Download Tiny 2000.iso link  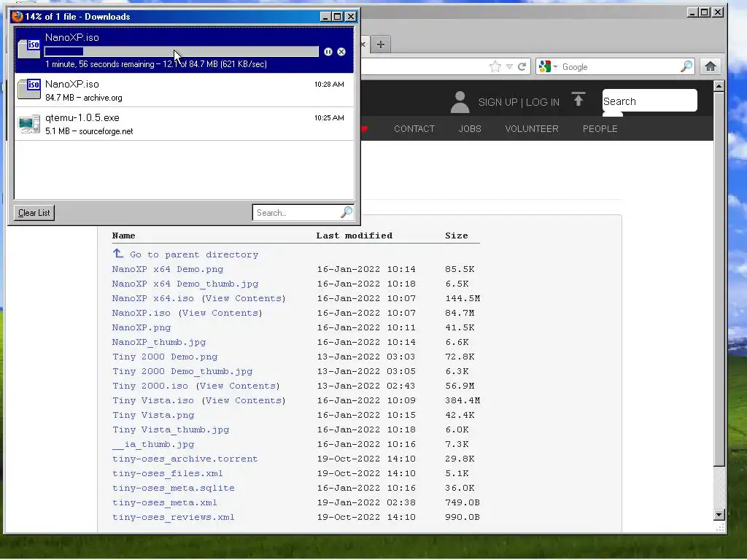(x=150, y=386)
